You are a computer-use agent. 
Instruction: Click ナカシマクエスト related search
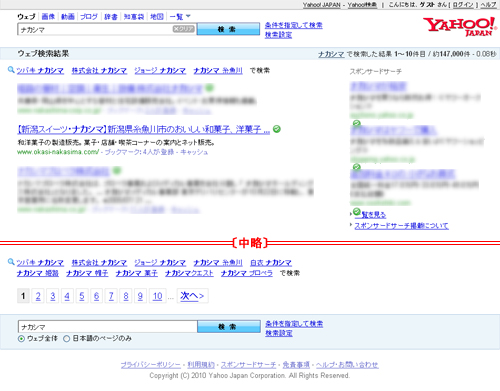click(x=189, y=273)
